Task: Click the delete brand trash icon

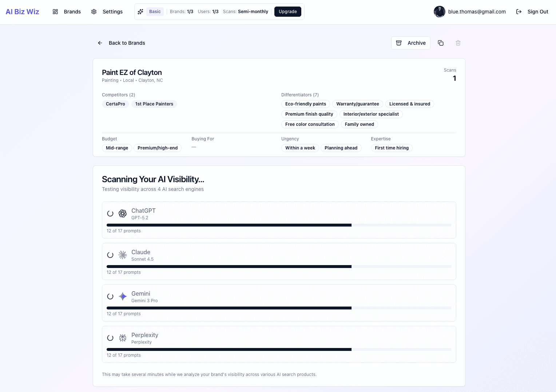Action: (x=458, y=43)
